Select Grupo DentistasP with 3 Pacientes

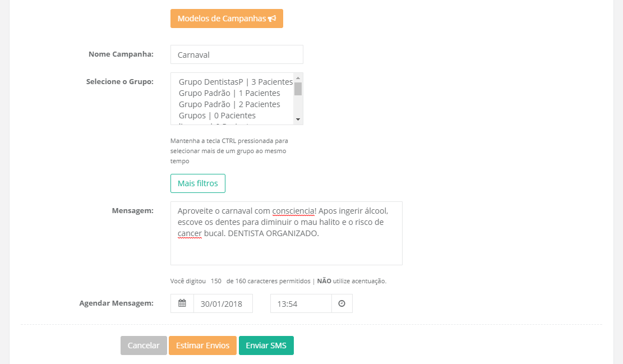pos(236,82)
